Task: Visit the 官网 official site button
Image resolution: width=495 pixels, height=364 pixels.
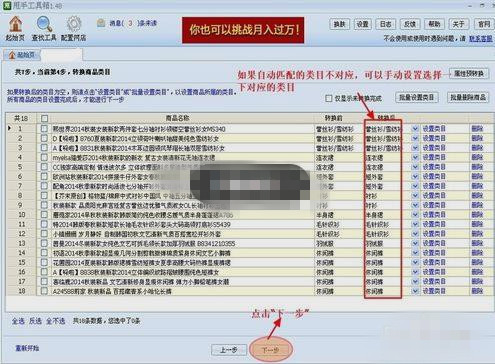Action: pyautogui.click(x=484, y=24)
